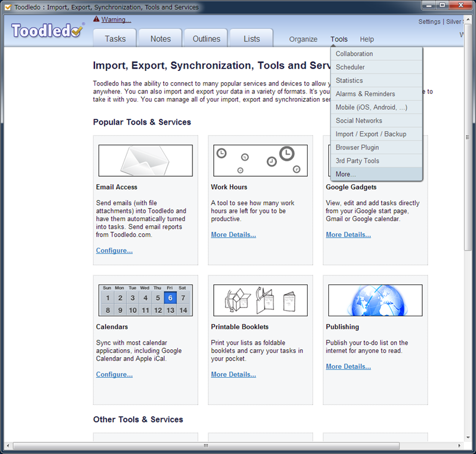Click the Publishing heading
The width and height of the screenshot is (476, 454).
[342, 327]
